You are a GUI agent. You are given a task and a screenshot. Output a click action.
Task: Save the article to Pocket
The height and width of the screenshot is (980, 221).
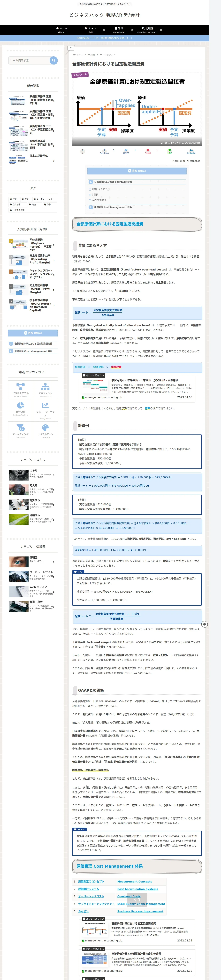(148, 151)
